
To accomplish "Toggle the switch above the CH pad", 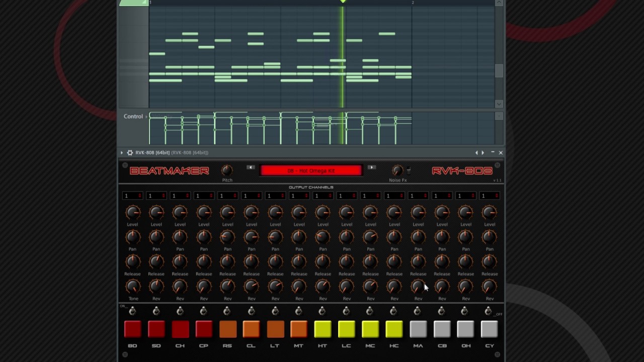I will pos(180,311).
